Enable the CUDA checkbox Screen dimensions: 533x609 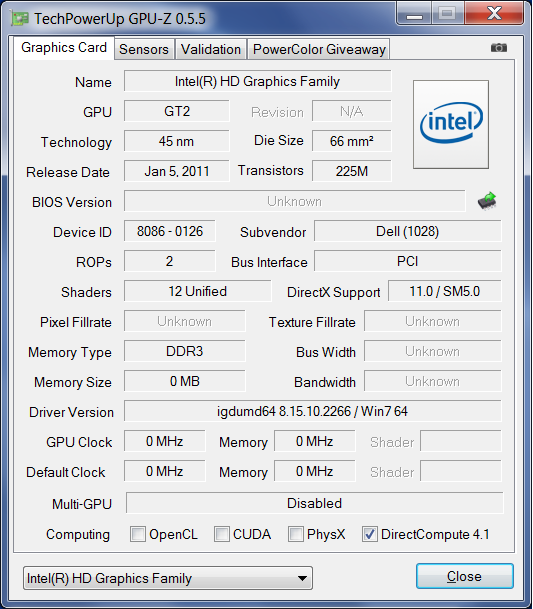pyautogui.click(x=222, y=534)
